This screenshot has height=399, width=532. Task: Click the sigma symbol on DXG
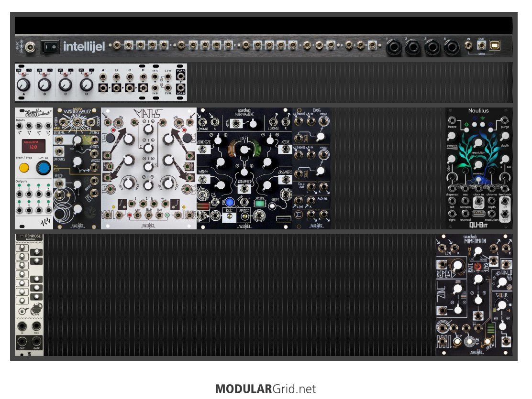[299, 214]
